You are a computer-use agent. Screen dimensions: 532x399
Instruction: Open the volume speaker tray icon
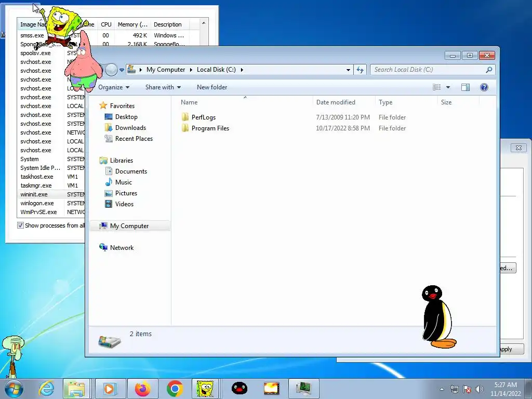click(x=479, y=389)
